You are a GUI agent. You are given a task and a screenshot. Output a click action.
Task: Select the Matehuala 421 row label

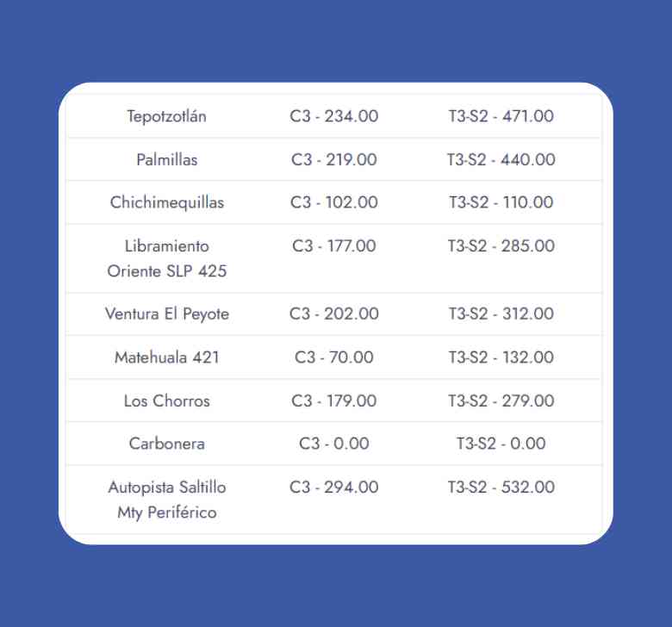tap(166, 357)
